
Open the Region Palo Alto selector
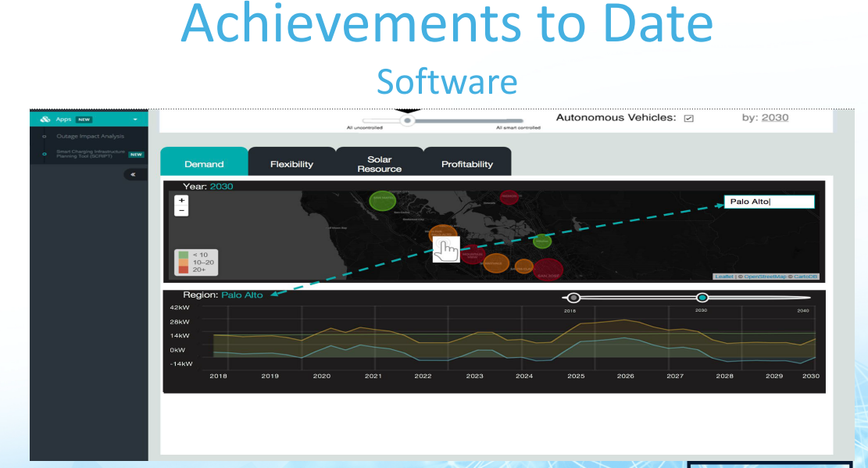pyautogui.click(x=242, y=295)
